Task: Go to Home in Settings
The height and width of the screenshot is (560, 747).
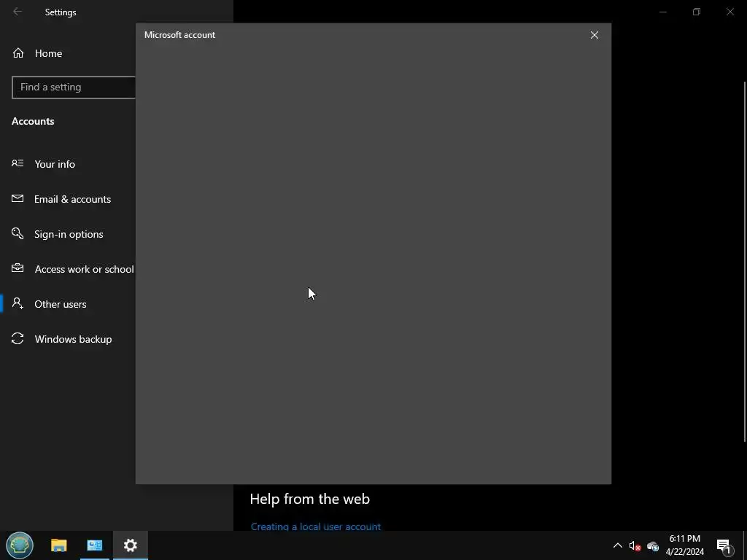Action: pos(48,53)
